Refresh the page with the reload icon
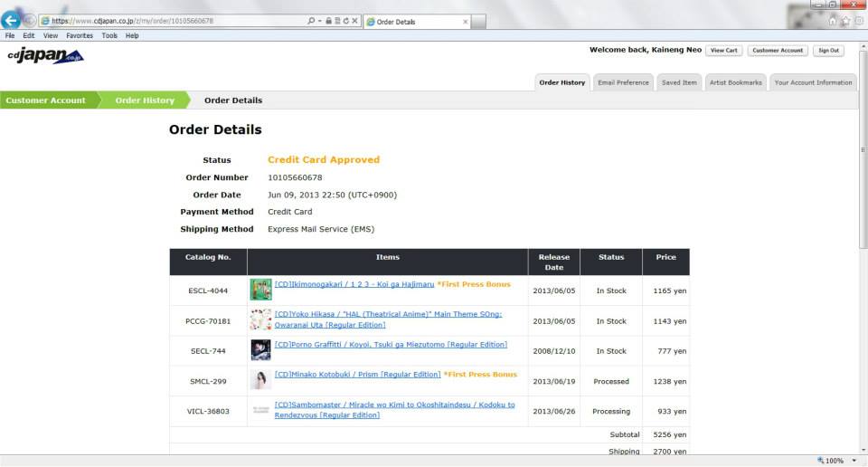The height and width of the screenshot is (467, 868). click(x=345, y=21)
